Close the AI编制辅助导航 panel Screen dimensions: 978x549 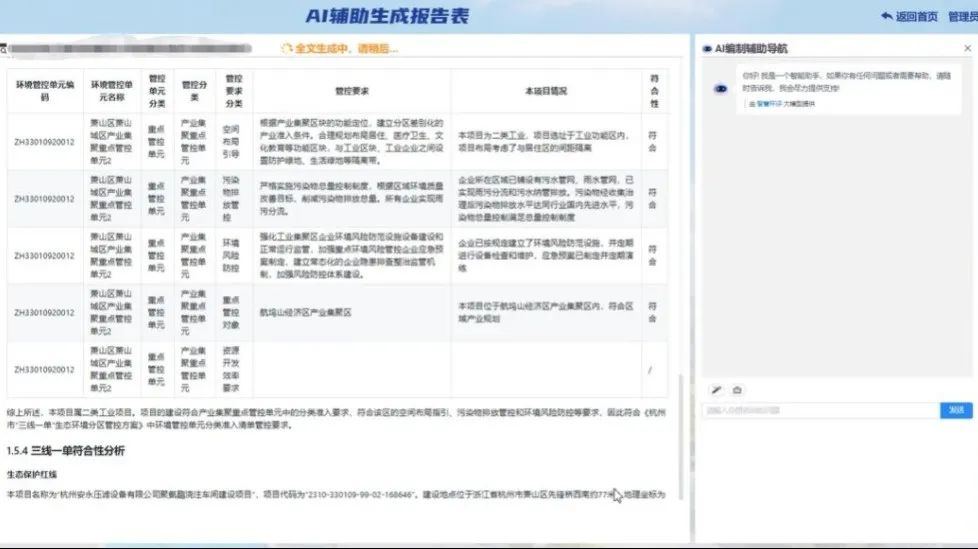pos(967,48)
